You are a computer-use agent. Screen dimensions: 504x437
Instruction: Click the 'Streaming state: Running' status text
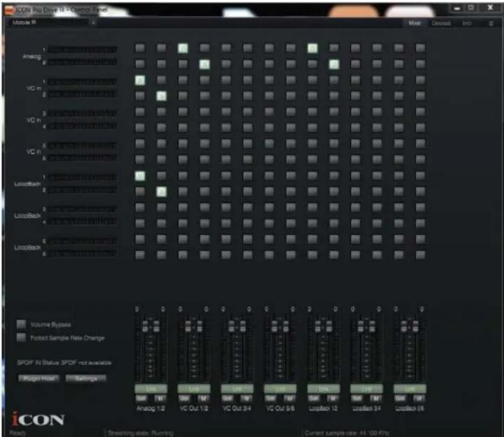pos(141,433)
